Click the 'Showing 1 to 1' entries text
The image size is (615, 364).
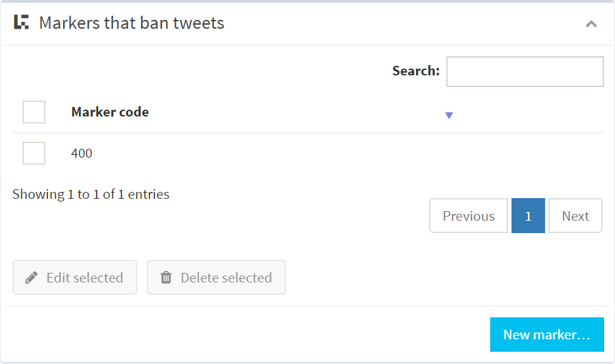click(x=91, y=194)
